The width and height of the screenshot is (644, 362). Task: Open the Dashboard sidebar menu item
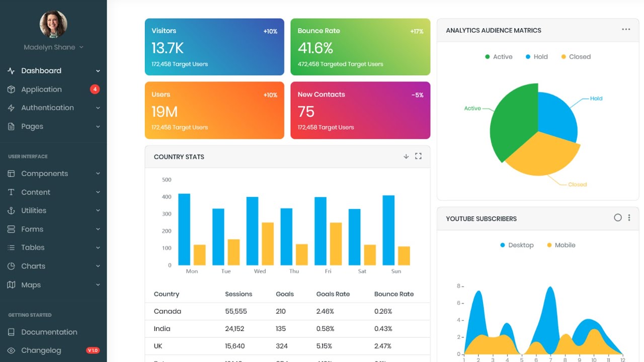pyautogui.click(x=53, y=71)
